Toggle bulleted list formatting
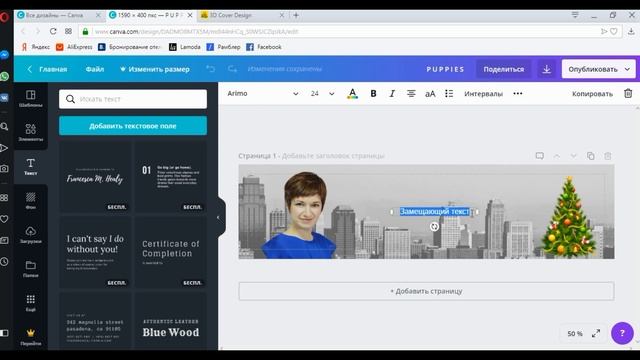 pyautogui.click(x=449, y=93)
